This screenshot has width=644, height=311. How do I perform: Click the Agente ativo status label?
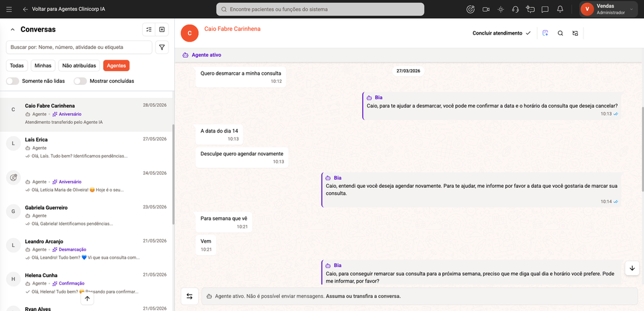coord(206,55)
